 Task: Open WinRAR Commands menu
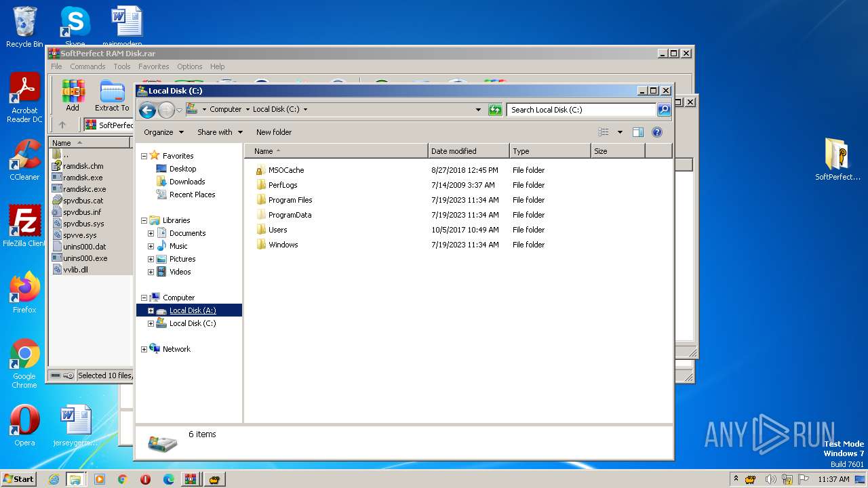(x=87, y=66)
